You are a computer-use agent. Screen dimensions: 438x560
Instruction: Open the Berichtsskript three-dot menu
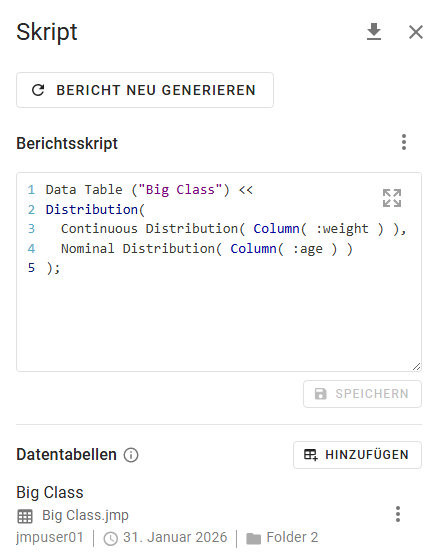click(404, 142)
